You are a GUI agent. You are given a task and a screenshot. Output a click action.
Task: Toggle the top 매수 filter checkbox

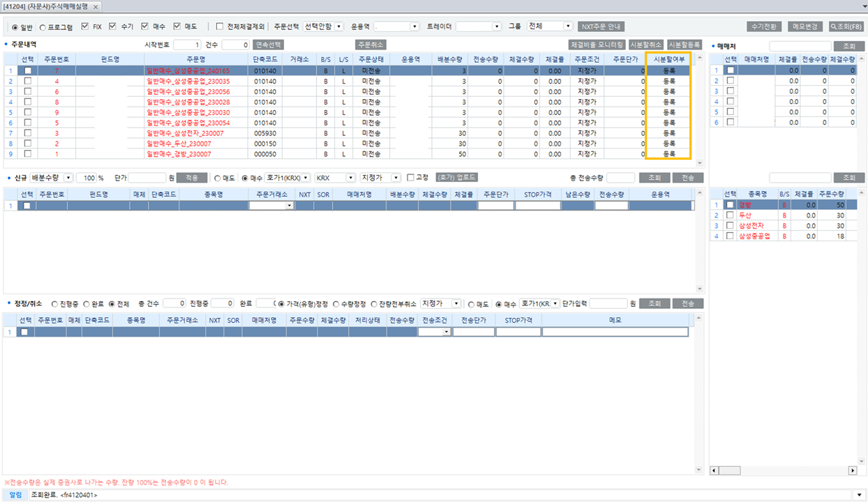(x=144, y=26)
